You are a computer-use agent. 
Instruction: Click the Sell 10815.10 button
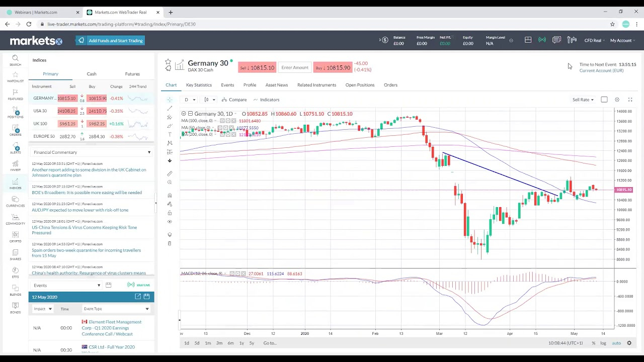point(257,68)
